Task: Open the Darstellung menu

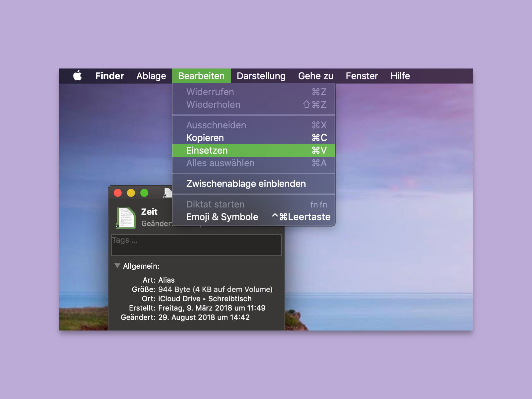Action: coord(261,76)
